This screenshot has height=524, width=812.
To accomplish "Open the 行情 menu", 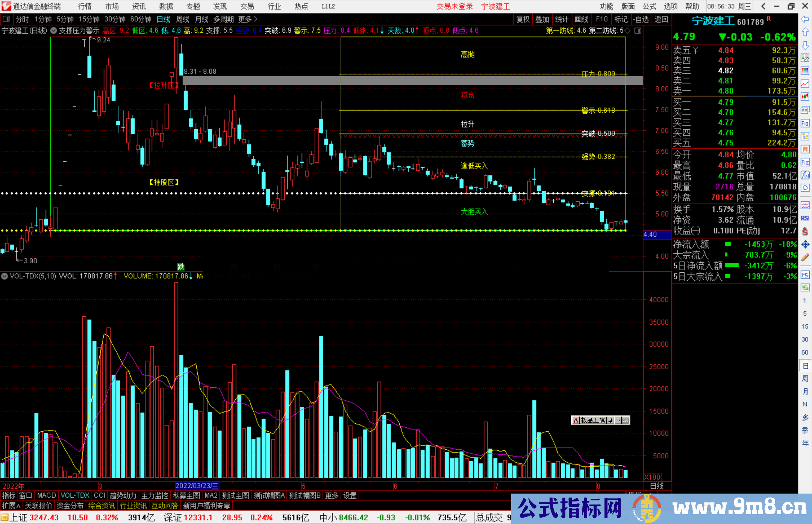I will 85,6.
